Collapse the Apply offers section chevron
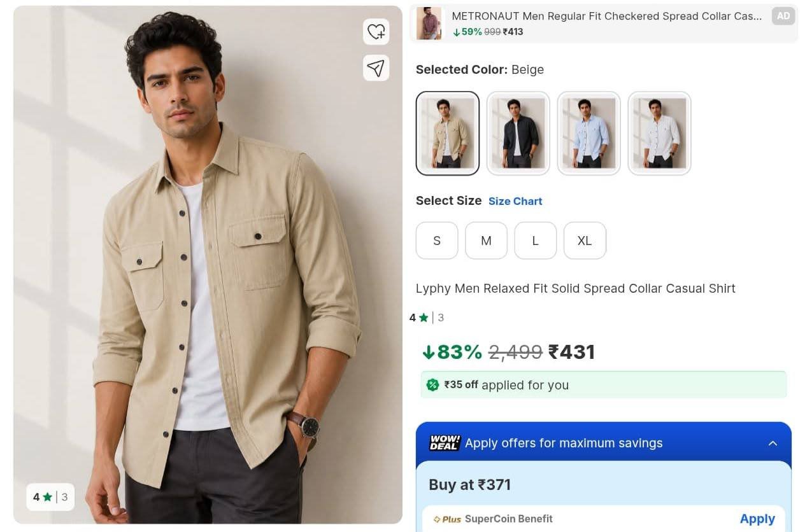Image resolution: width=805 pixels, height=532 pixels. click(773, 444)
